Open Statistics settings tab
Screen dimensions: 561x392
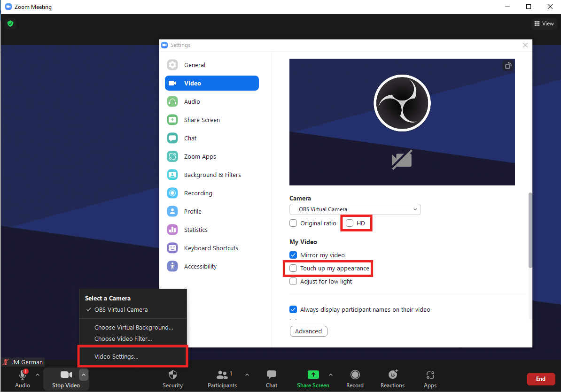pos(212,230)
